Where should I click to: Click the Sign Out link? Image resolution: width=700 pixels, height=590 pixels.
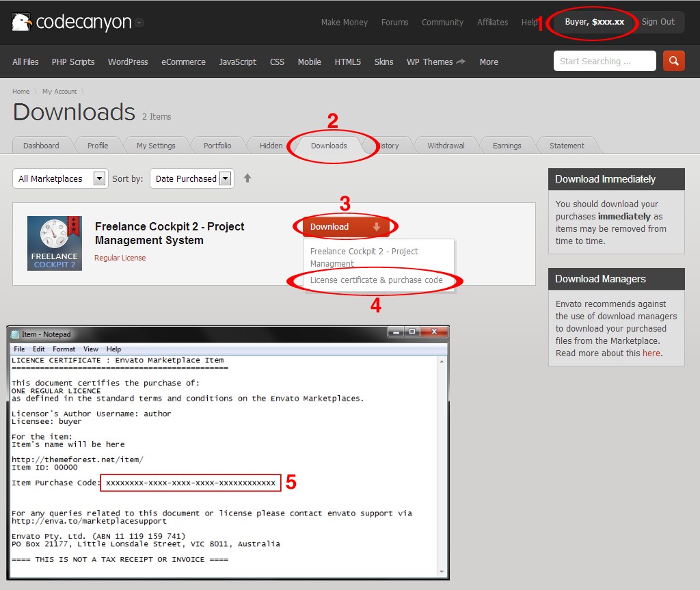click(658, 22)
